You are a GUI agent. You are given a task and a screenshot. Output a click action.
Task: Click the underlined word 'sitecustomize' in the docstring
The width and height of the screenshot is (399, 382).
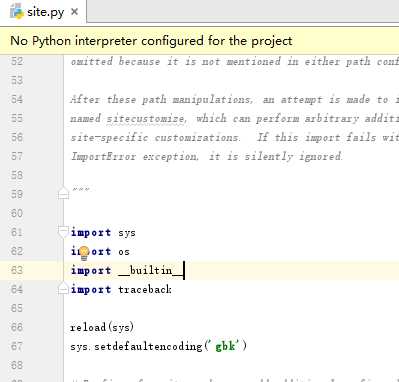[x=145, y=119]
